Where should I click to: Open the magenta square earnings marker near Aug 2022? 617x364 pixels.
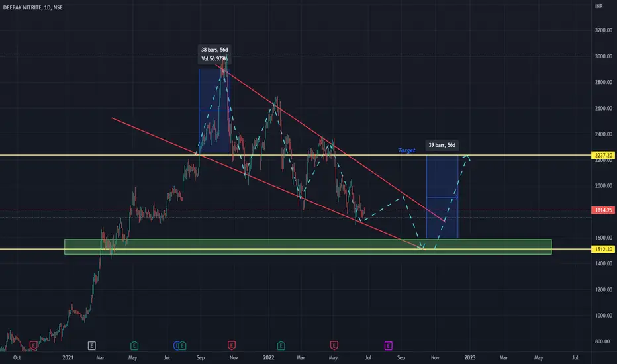389,346
